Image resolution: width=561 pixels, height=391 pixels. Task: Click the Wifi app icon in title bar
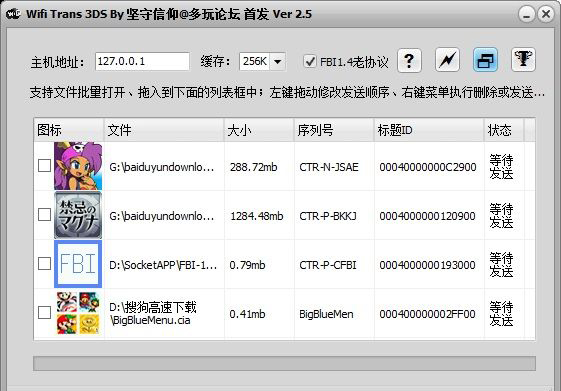point(14,14)
